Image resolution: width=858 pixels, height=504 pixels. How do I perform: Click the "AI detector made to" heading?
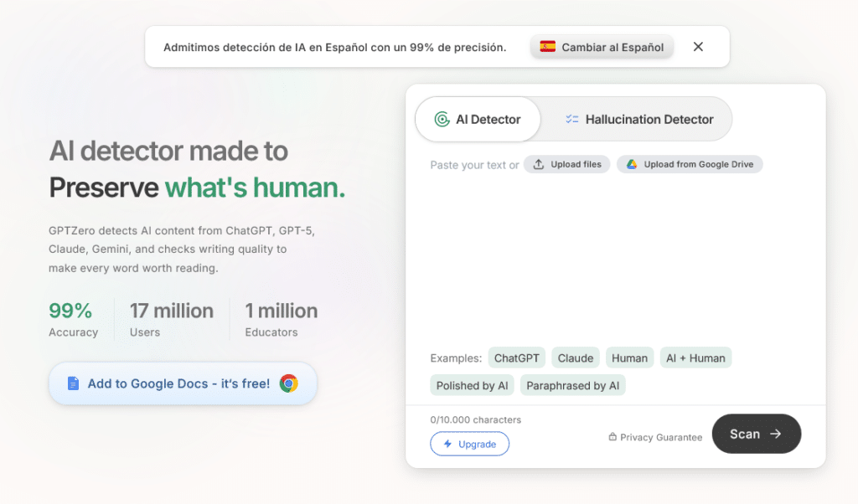click(168, 151)
